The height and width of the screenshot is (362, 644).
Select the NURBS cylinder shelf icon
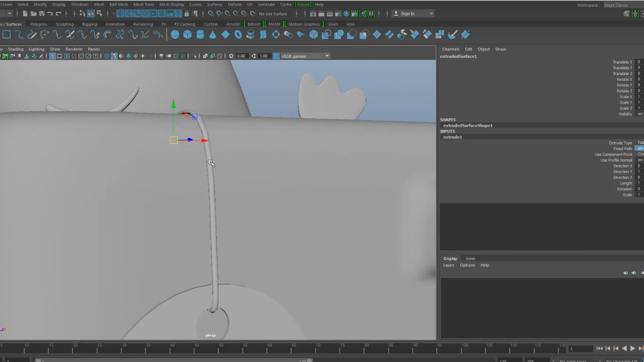tap(200, 34)
